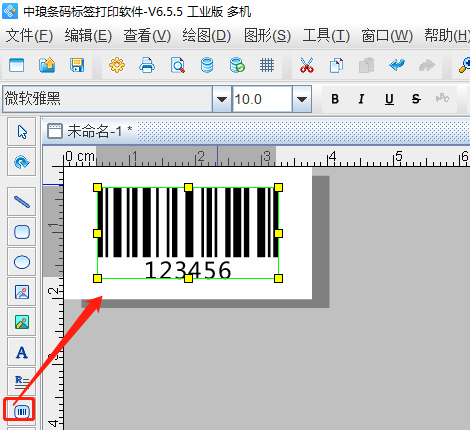
Task: Open the 查看(V) menu
Action: coord(147,35)
